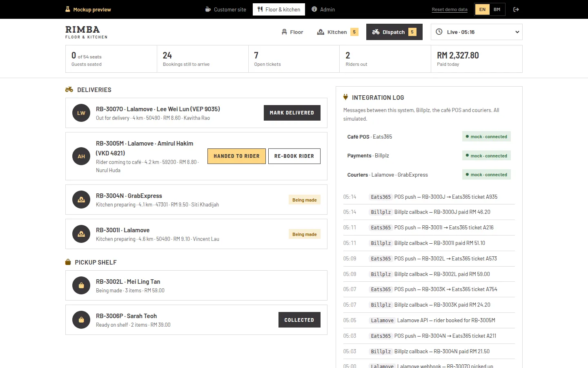Re-book rider for Amirul Hakim order
This screenshot has width=588, height=368.
(x=294, y=156)
